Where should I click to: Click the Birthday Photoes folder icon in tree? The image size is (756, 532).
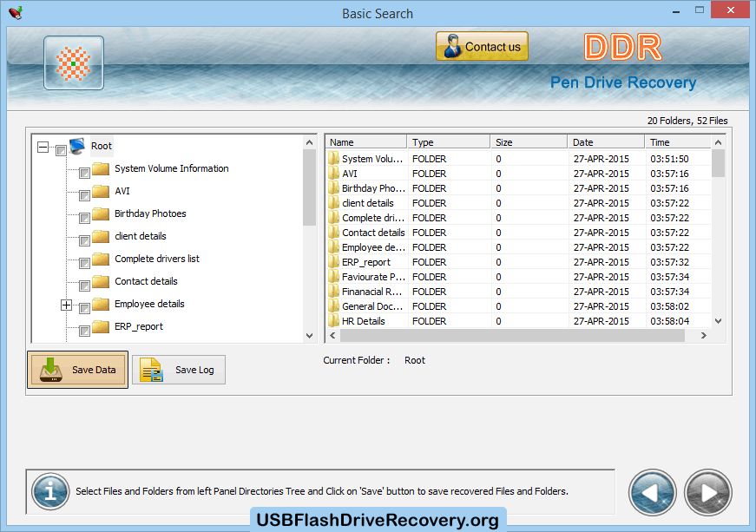coord(101,213)
